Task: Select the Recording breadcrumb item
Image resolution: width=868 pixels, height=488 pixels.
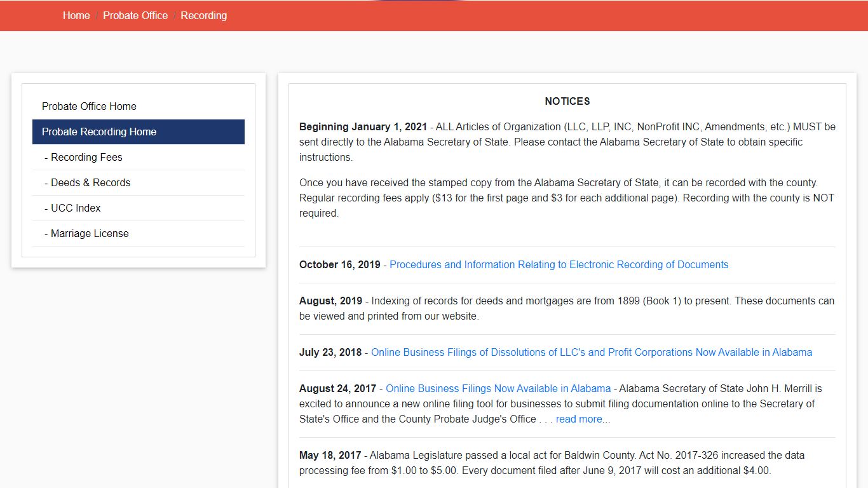Action: (203, 15)
